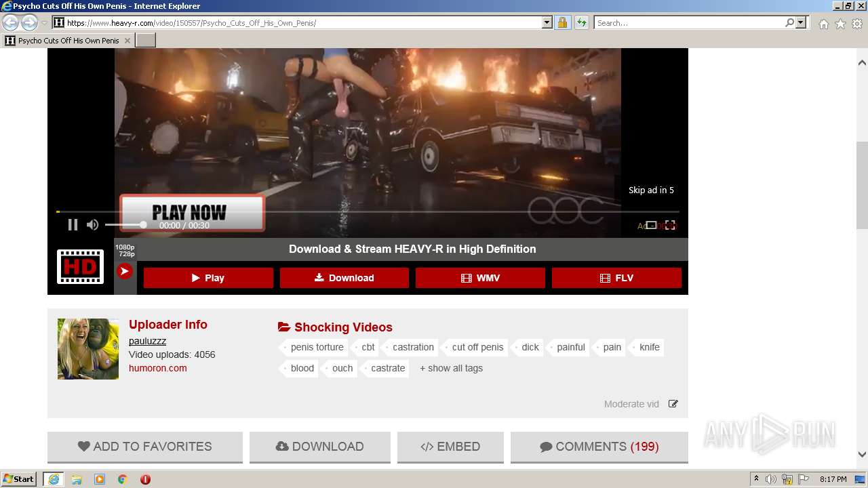Click the network icon in the system tray
Viewport: 868px width, 488px height.
[787, 479]
